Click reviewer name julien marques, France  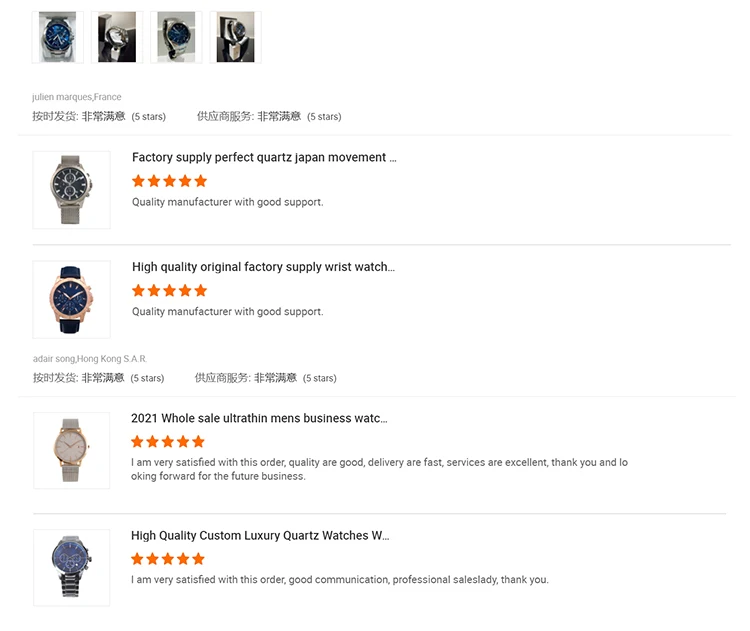(x=77, y=97)
